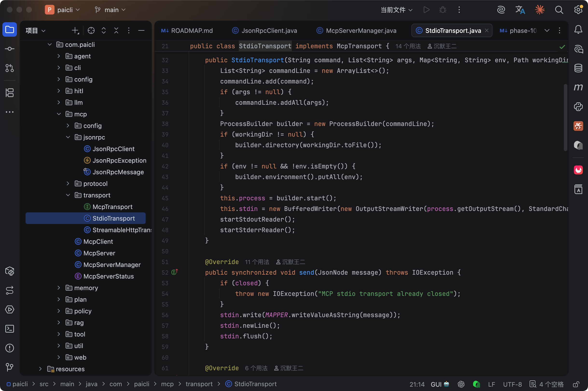Open the Commit tool window icon
Screen dimensions: 588x391
[9, 49]
